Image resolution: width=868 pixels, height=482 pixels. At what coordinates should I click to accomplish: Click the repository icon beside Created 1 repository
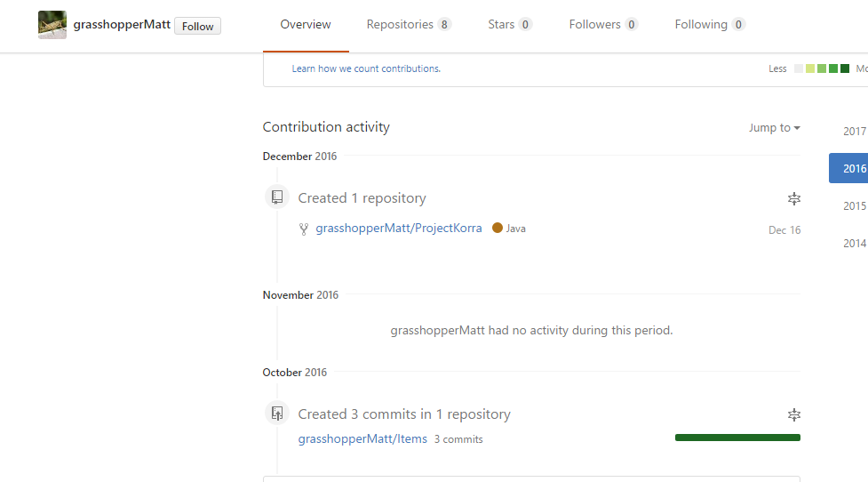click(277, 197)
